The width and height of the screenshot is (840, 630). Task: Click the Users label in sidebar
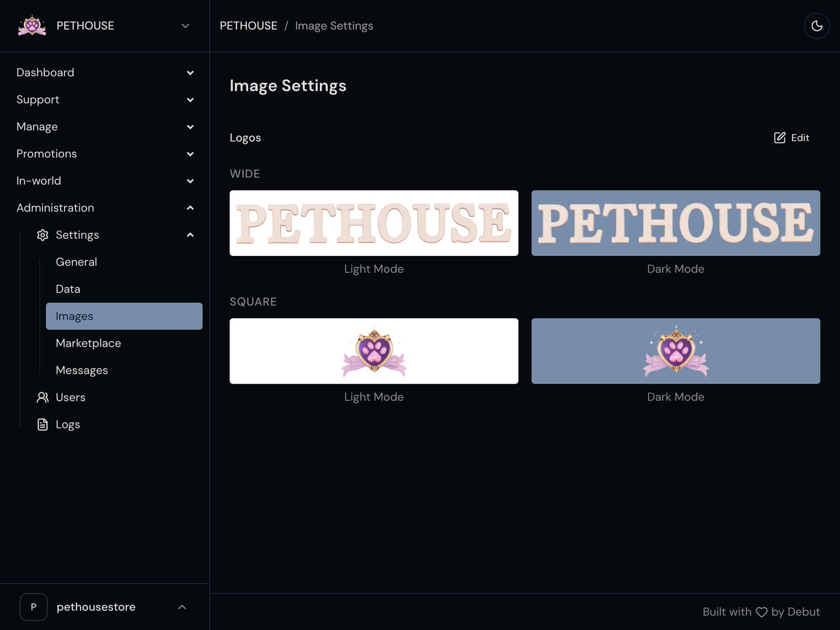(71, 397)
